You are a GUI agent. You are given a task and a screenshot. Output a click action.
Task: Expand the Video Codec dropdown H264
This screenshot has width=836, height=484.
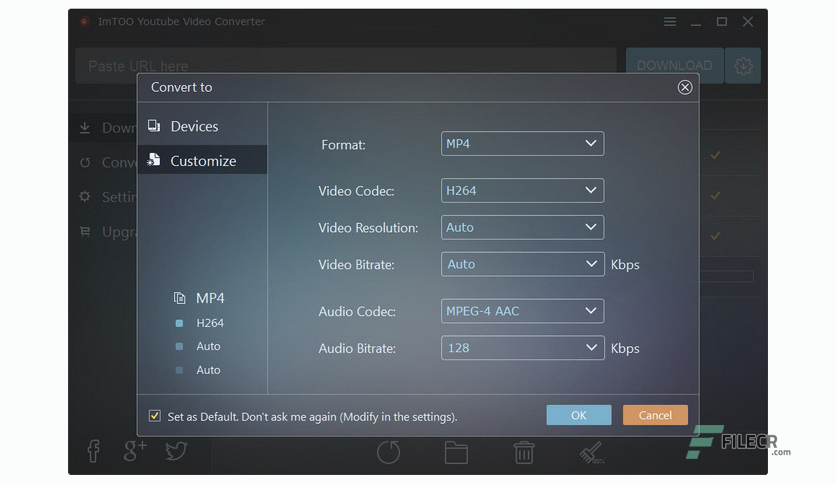point(522,190)
